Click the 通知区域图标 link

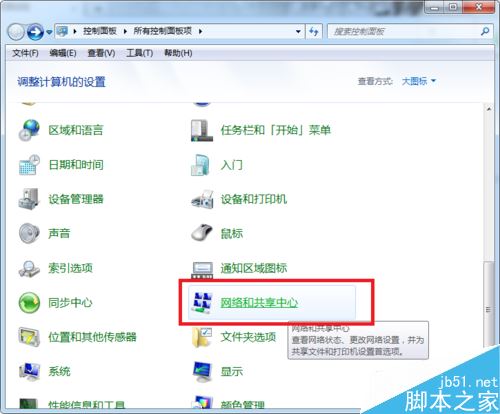click(x=254, y=268)
